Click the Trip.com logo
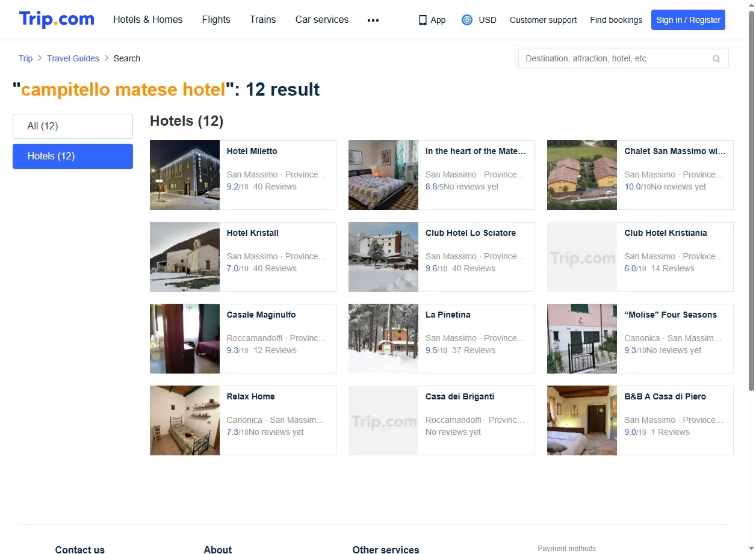This screenshot has width=756, height=554. click(x=57, y=19)
